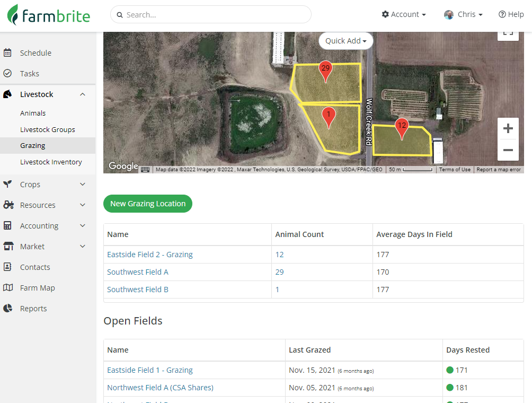Open the Quick Add dropdown
The height and width of the screenshot is (403, 532).
point(345,41)
